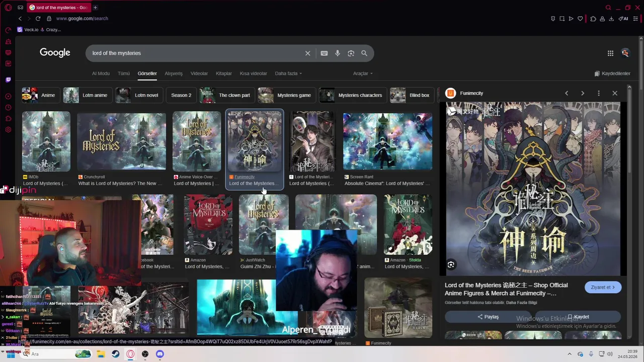
Task: Switch to the Kısa videolar tab
Action: point(254,73)
